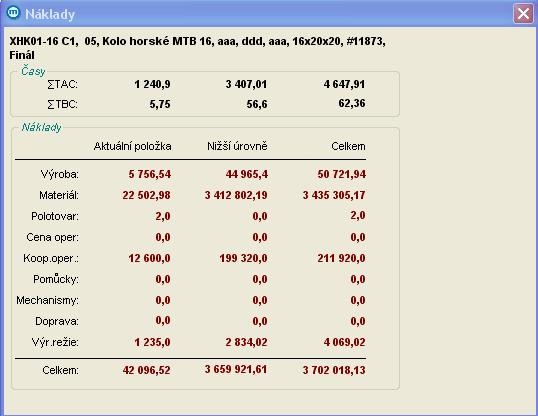Image resolution: width=538 pixels, height=416 pixels.
Task: Select the Polotovar row label
Action: point(55,216)
